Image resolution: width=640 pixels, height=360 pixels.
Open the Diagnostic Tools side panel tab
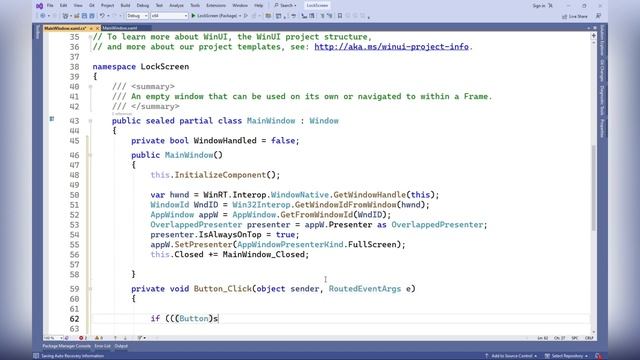[x=602, y=100]
